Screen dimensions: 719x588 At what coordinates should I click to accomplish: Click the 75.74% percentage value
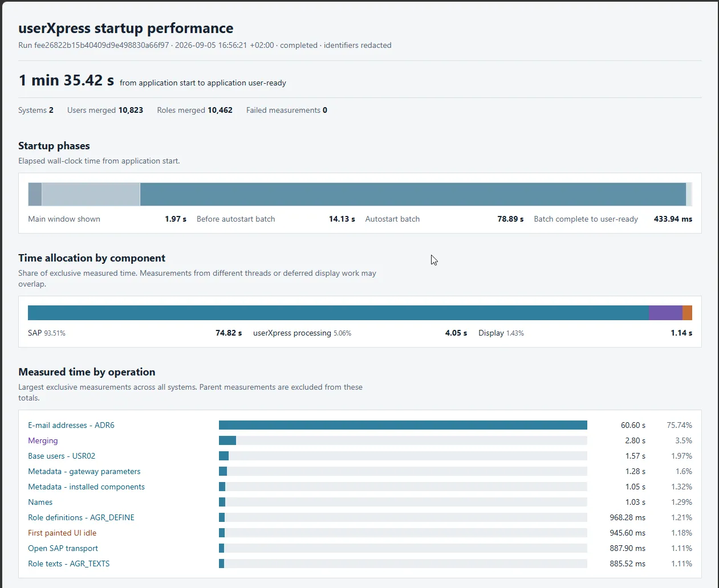(679, 425)
